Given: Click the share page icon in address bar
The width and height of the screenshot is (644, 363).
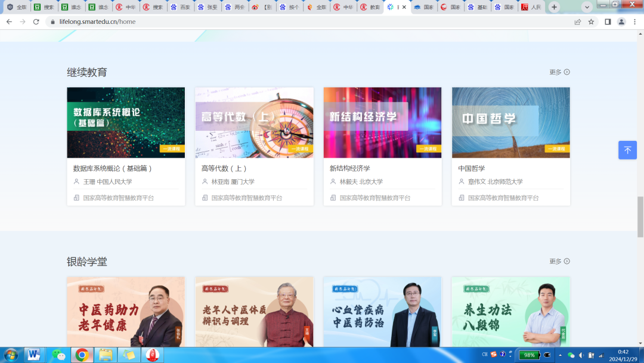Looking at the screenshot, I should pos(577,21).
